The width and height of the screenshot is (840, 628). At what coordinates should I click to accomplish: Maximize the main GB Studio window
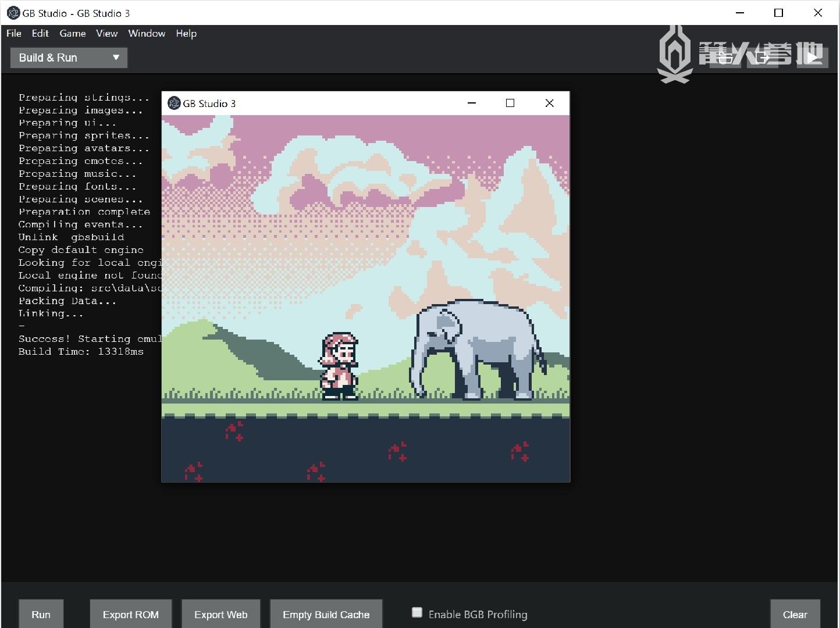(x=779, y=13)
